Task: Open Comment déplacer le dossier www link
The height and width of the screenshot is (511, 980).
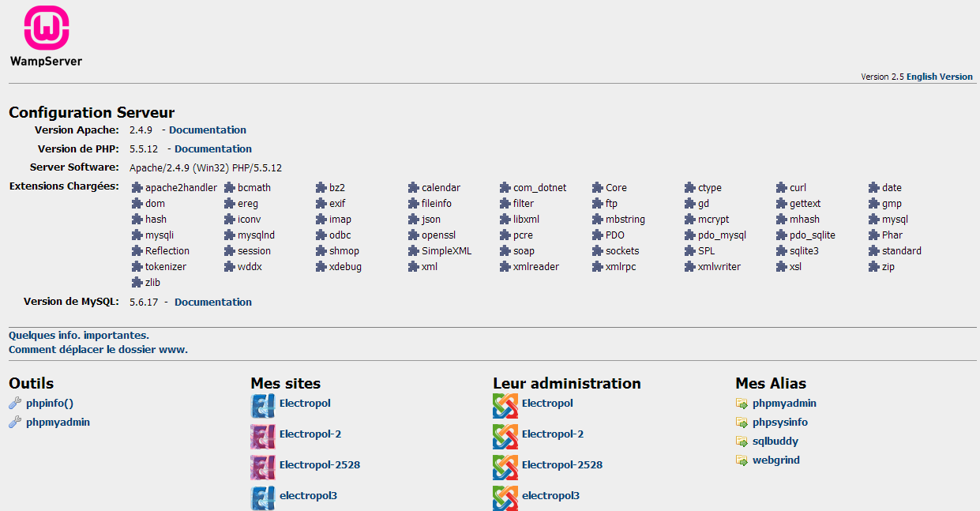Action: pyautogui.click(x=98, y=349)
